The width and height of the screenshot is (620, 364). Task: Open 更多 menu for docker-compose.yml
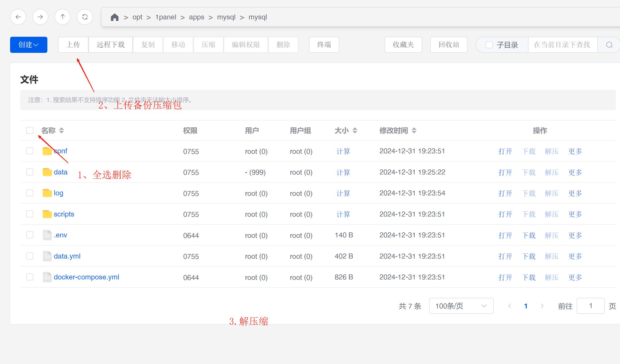point(575,277)
